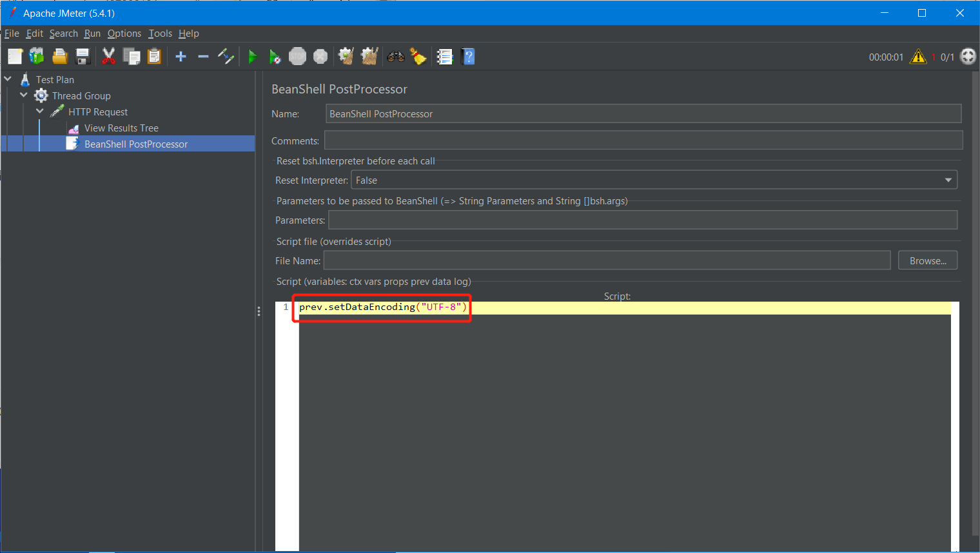Select BeanShell PostProcessor tree item

coord(136,144)
